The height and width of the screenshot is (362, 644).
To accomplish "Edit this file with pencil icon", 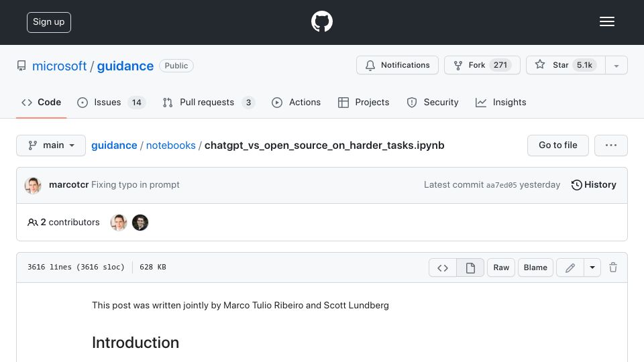I will click(570, 267).
